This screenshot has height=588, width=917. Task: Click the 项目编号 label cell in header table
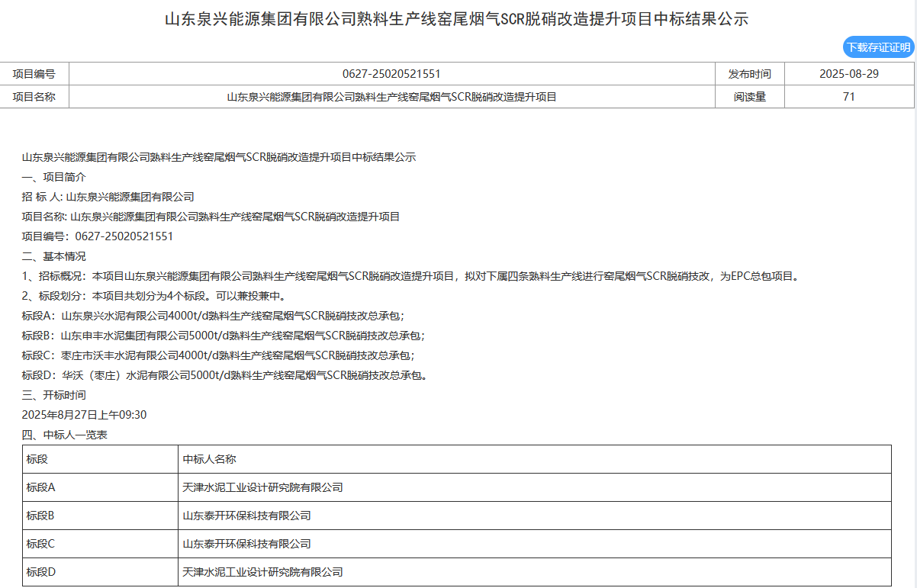[x=34, y=74]
